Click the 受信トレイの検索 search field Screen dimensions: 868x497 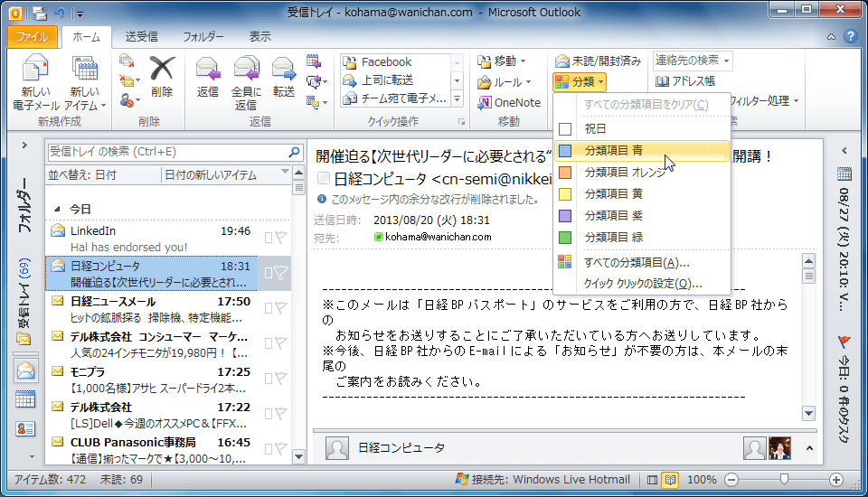point(166,152)
